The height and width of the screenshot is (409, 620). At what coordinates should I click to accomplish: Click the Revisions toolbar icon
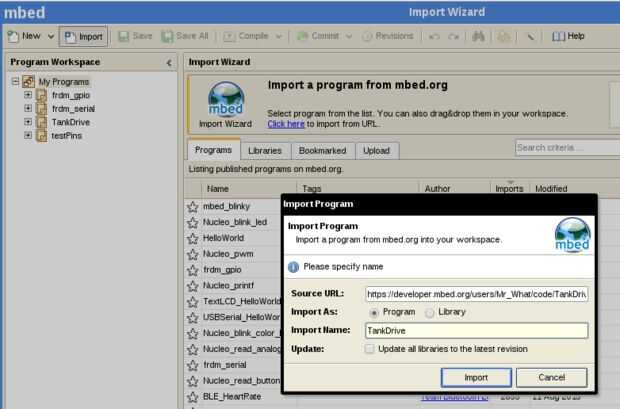367,36
